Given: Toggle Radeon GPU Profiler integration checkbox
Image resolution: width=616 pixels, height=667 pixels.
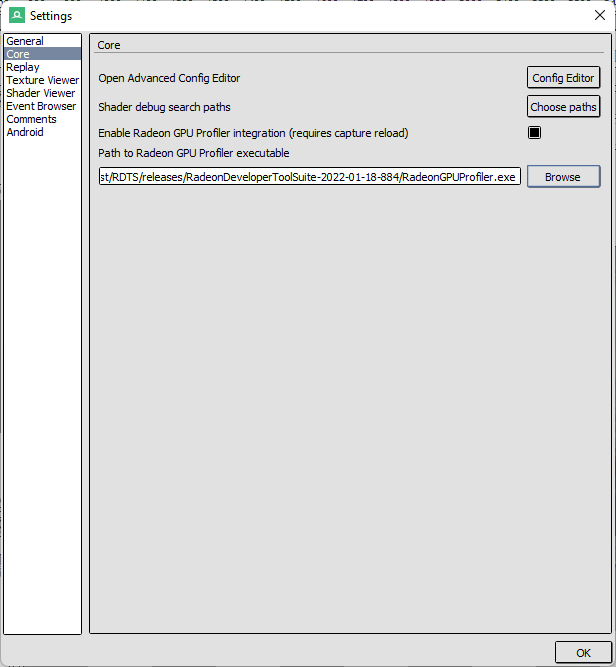Looking at the screenshot, I should 534,133.
